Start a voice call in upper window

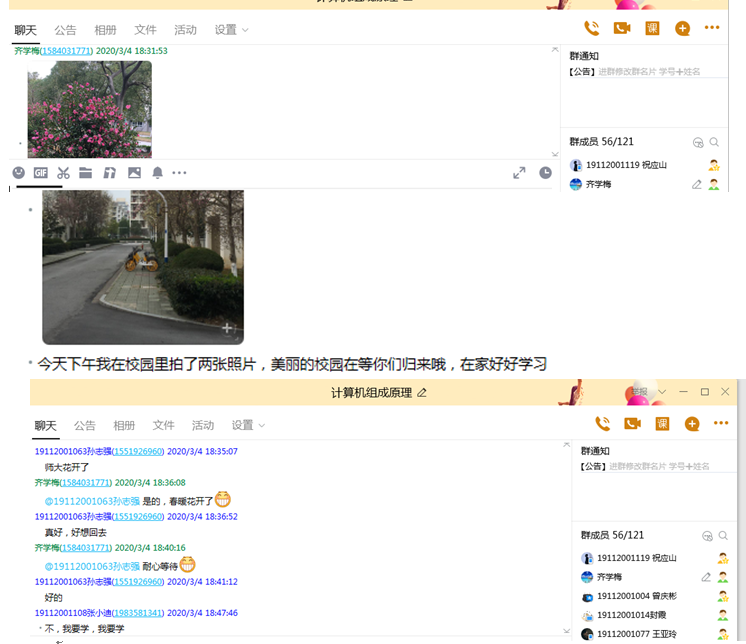591,28
